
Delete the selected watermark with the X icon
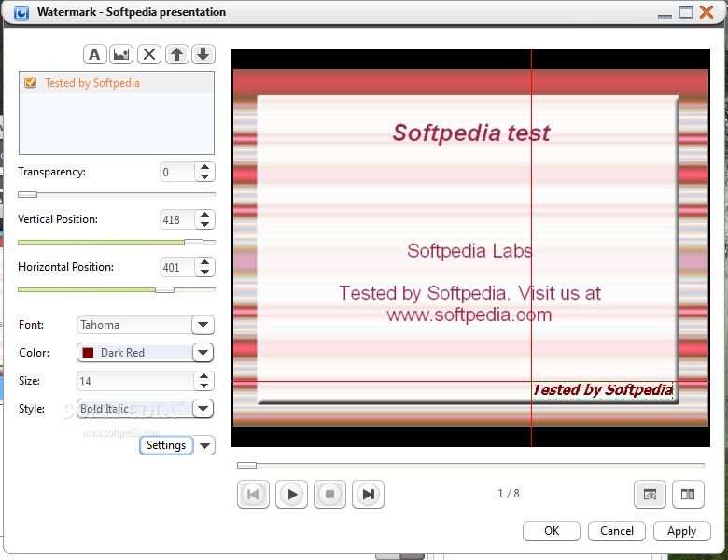coord(149,54)
